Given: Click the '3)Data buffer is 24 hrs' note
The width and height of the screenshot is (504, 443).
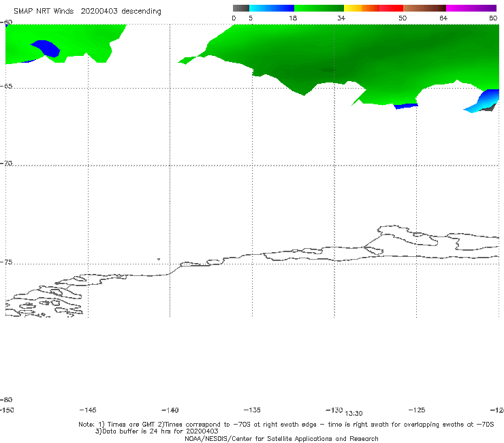Looking at the screenshot, I should tap(157, 431).
